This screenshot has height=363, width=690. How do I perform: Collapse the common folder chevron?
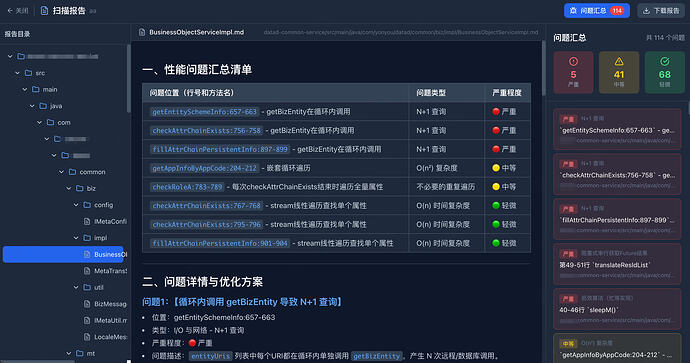click(x=62, y=172)
